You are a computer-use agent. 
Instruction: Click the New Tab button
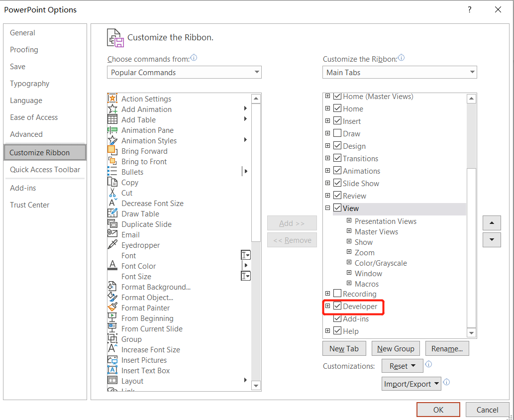pyautogui.click(x=344, y=348)
